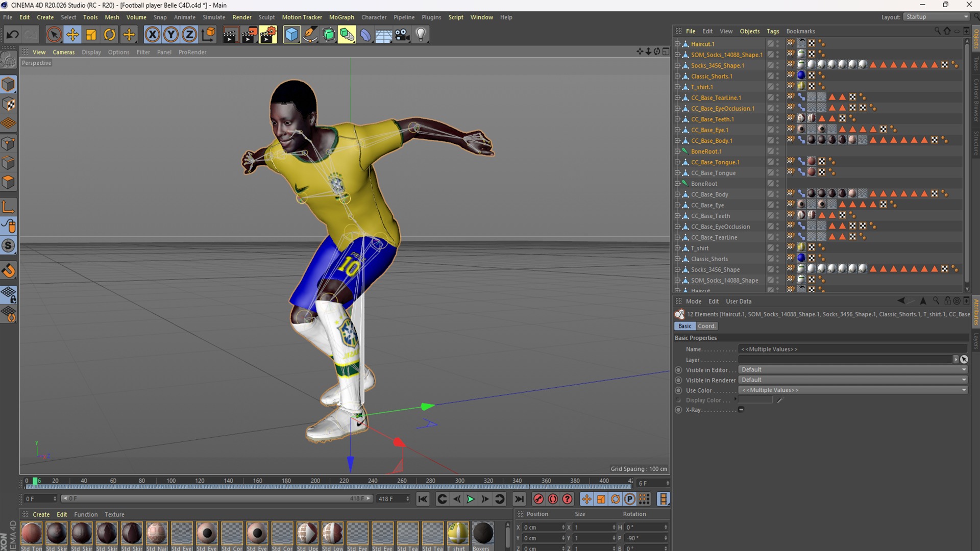Expand T_shirt object tree

[677, 248]
